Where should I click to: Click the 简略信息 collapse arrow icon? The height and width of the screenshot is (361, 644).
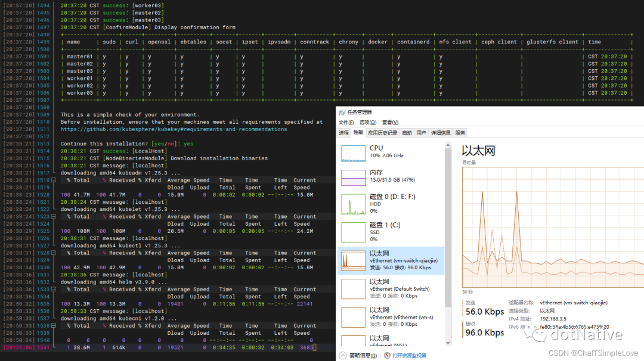[343, 355]
